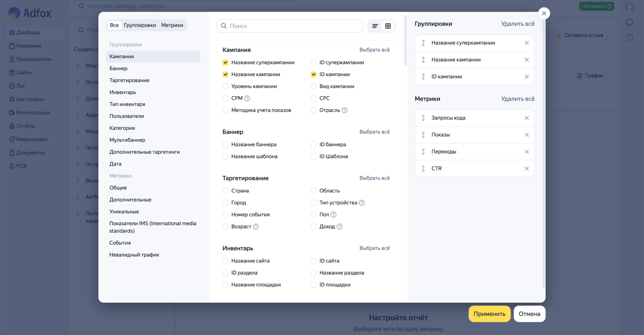Delete all metrics with Удалить всё

[518, 99]
